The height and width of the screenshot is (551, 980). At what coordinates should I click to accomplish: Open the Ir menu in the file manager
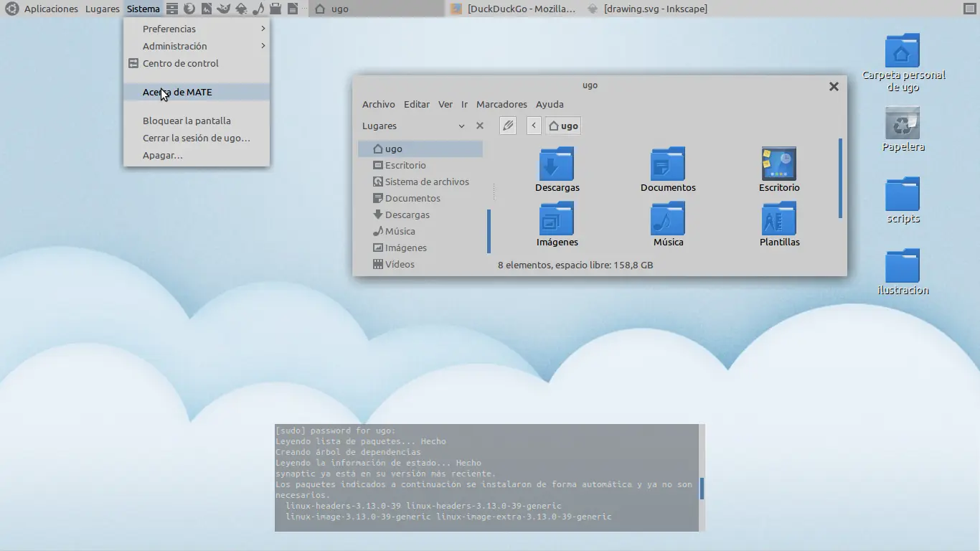(x=465, y=104)
